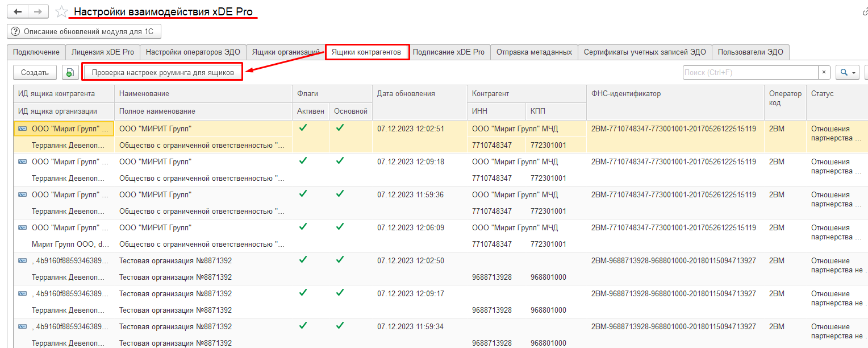Click Контрагент column header
This screenshot has width=868, height=348.
pyautogui.click(x=527, y=94)
